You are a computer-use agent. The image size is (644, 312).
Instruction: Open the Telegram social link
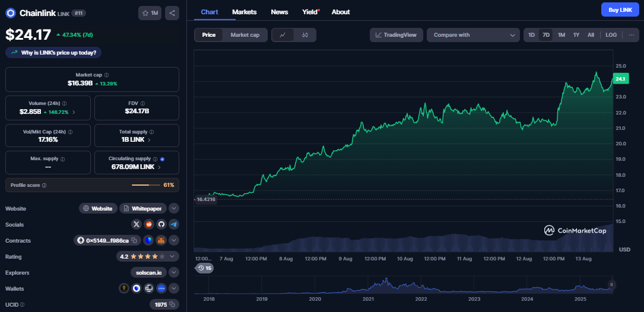pos(174,224)
